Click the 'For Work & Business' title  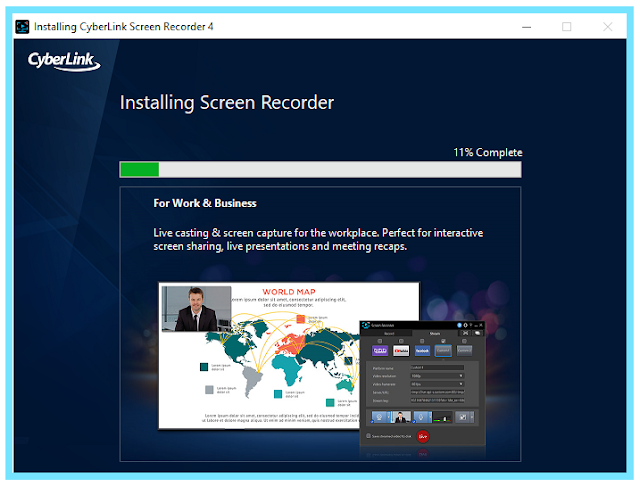[x=205, y=203]
